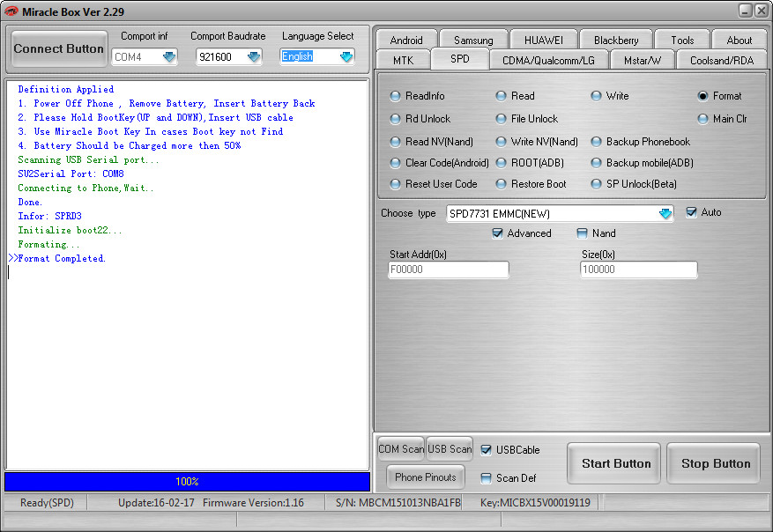Select Read NV(Nand) option

tap(431, 142)
